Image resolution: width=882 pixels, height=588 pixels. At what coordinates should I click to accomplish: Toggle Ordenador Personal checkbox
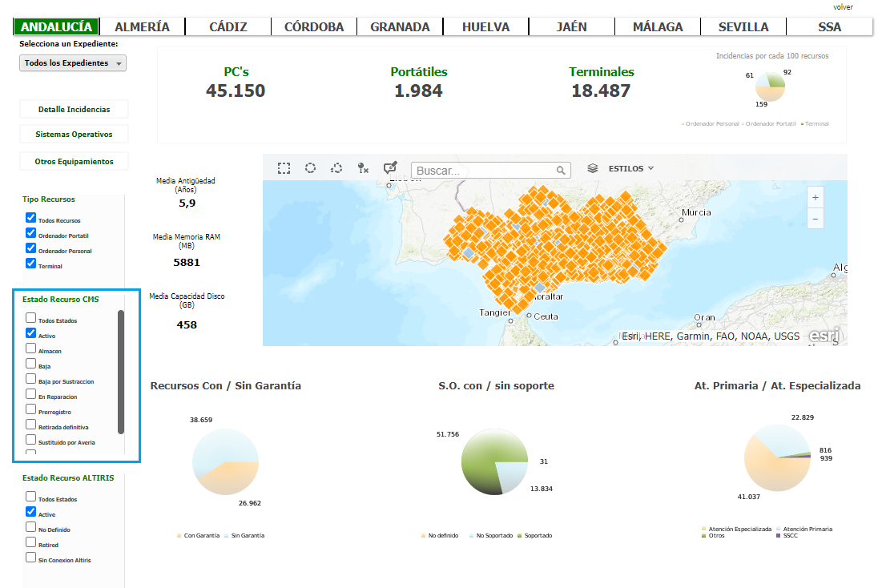click(31, 248)
